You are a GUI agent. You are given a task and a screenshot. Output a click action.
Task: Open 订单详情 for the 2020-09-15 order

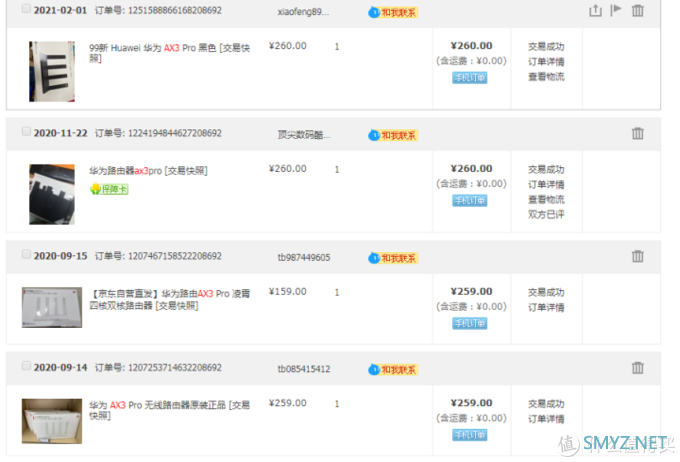click(x=546, y=307)
